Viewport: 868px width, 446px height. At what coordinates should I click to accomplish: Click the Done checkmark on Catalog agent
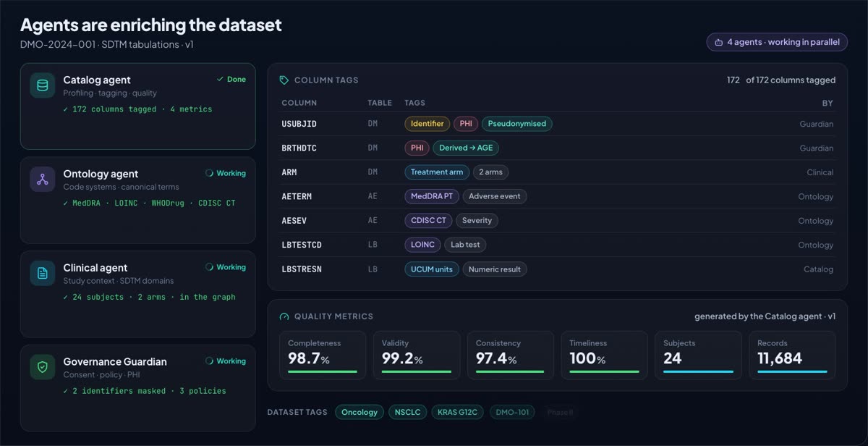pos(220,80)
